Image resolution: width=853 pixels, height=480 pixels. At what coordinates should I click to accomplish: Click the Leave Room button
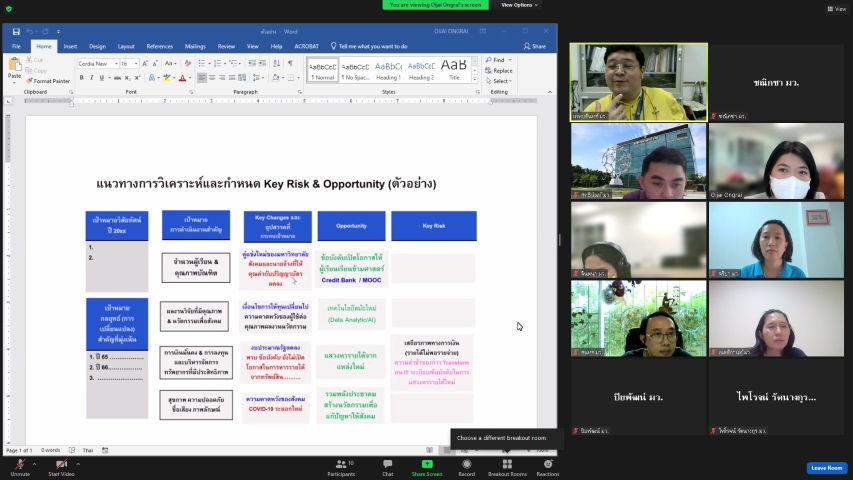click(826, 468)
